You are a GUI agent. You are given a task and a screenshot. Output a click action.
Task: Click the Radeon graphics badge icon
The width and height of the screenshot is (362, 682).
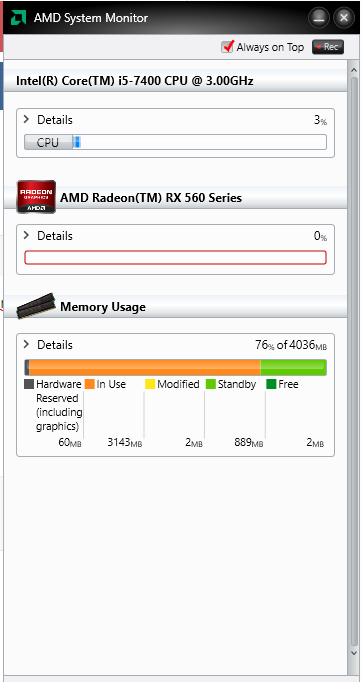(x=36, y=197)
